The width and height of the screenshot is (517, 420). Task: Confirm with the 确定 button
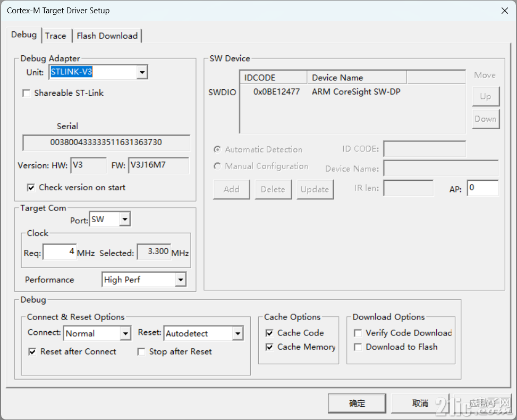click(357, 403)
